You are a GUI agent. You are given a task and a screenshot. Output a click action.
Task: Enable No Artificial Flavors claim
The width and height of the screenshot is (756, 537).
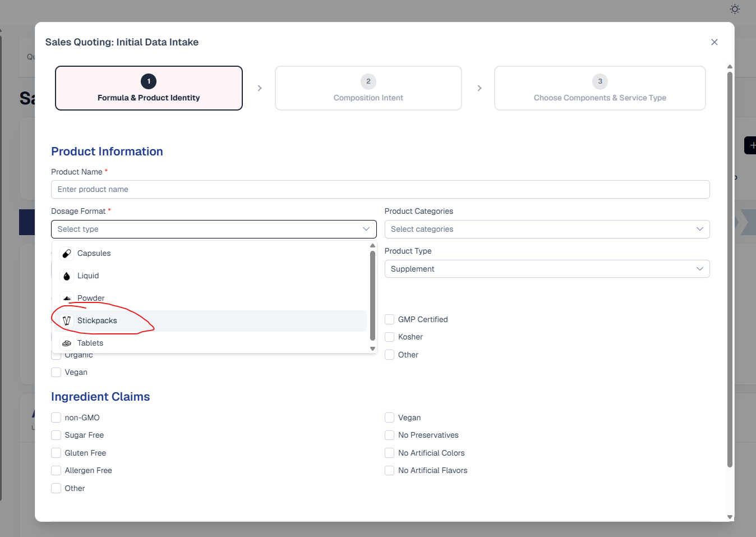[390, 470]
